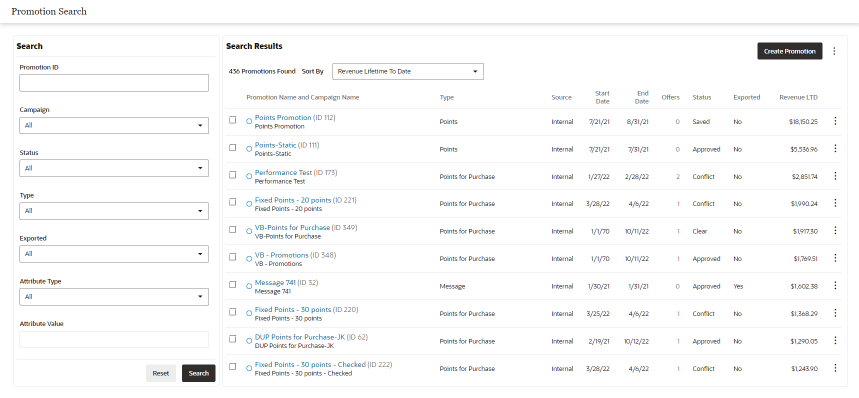The height and width of the screenshot is (398, 859).
Task: Click the Attribute Value input field
Action: 114,339
